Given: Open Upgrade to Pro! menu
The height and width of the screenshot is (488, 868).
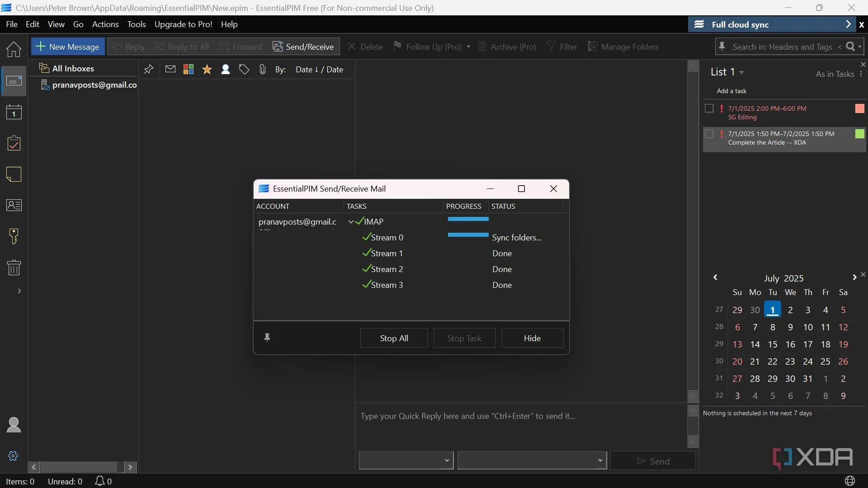Looking at the screenshot, I should click(183, 24).
